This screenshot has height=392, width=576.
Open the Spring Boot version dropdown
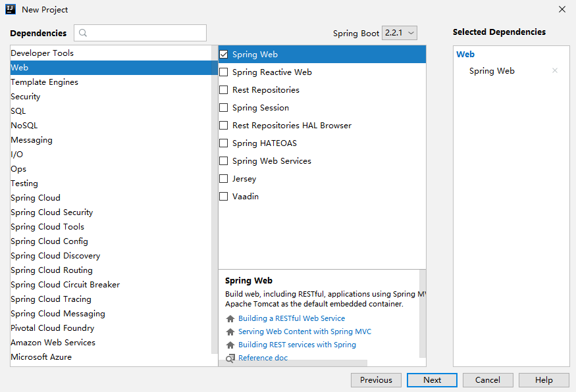(x=400, y=33)
